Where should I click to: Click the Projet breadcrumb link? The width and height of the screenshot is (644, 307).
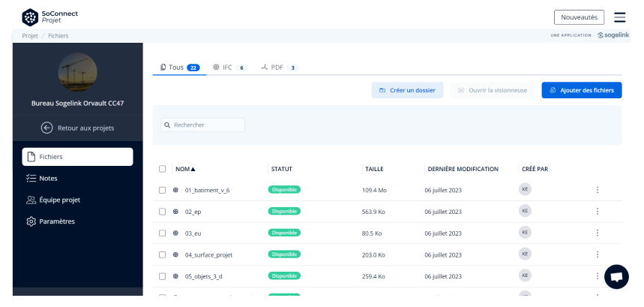click(x=30, y=36)
